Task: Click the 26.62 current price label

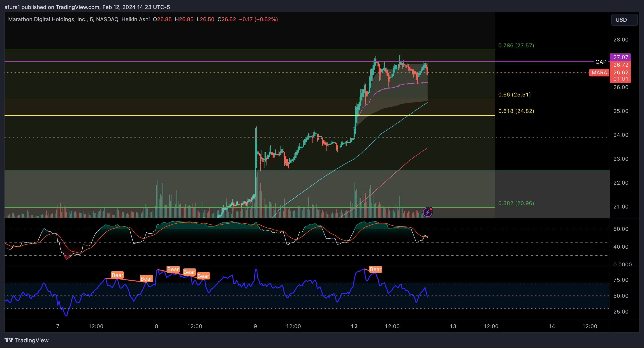Action: click(621, 73)
